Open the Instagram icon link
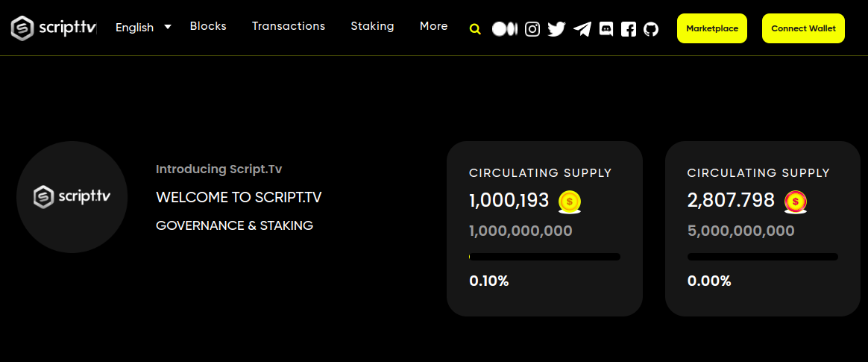 click(532, 29)
